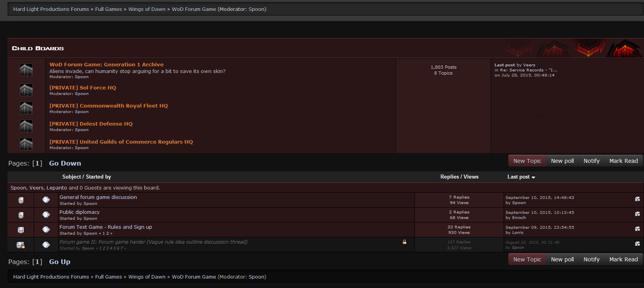Click the Go Down link
Image resolution: width=644 pixels, height=288 pixels.
[65, 163]
